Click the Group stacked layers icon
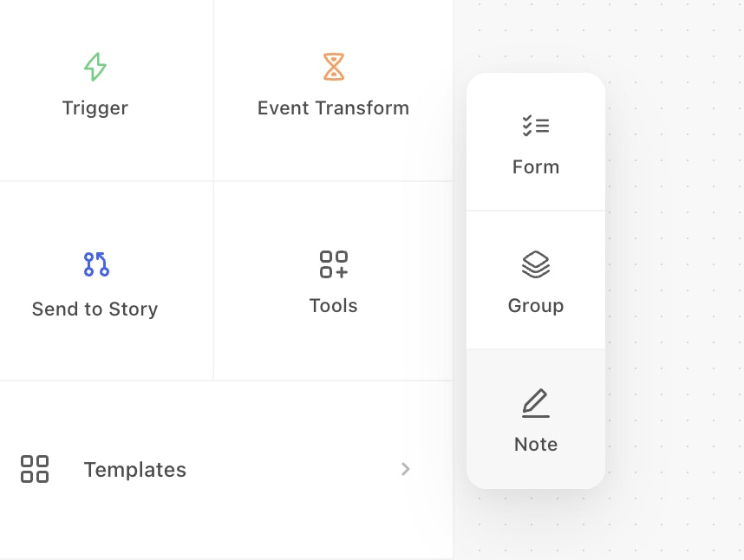 tap(536, 264)
